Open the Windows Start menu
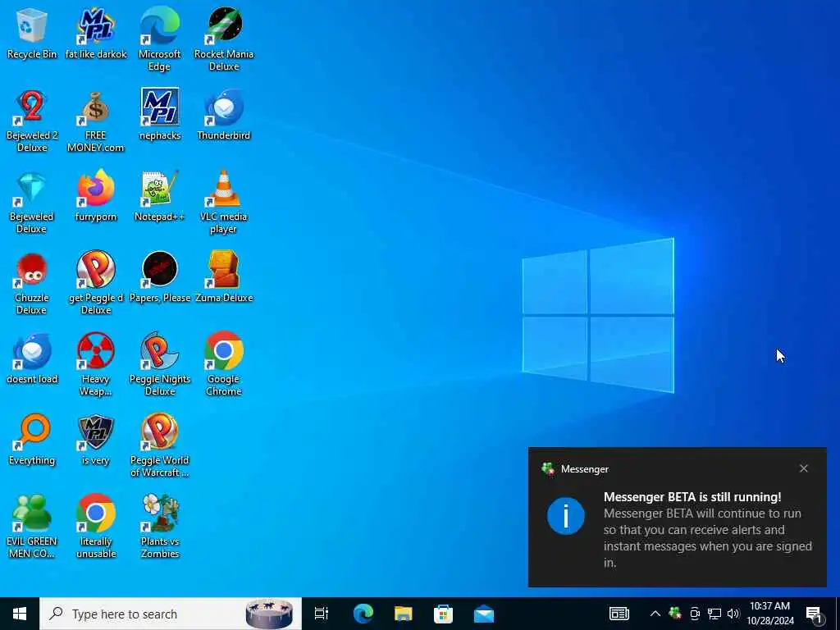 point(20,614)
